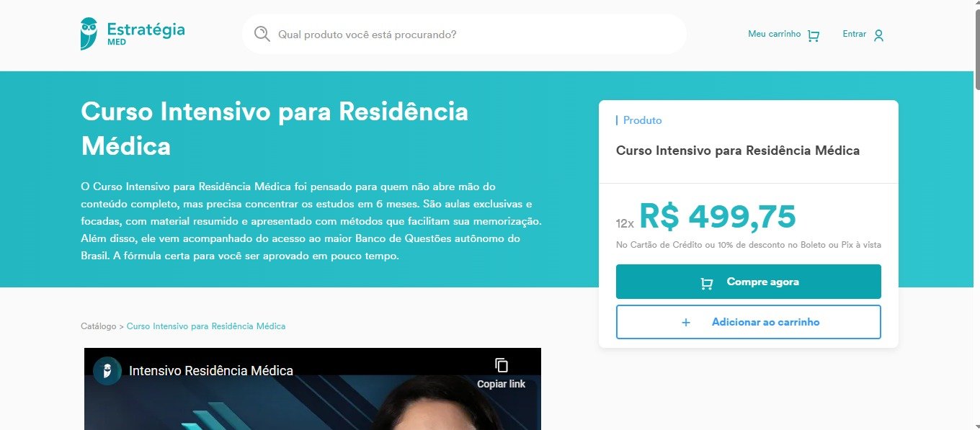Focus the product search field

464,34
